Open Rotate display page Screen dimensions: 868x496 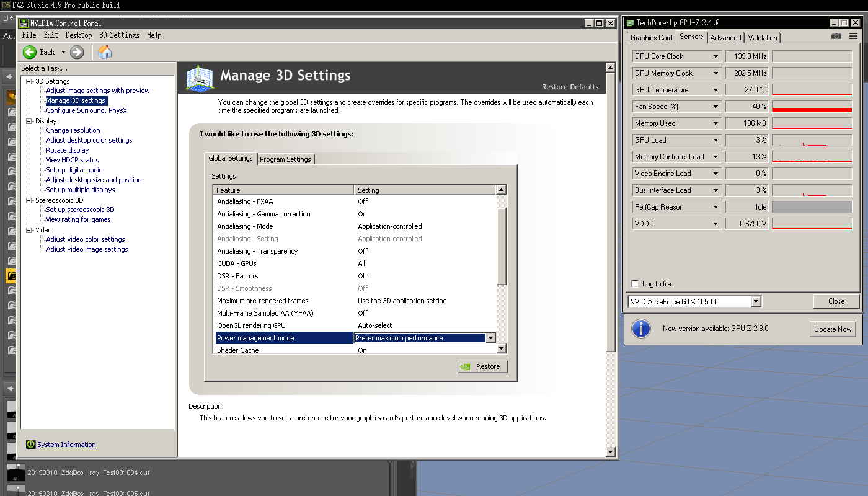pyautogui.click(x=68, y=150)
